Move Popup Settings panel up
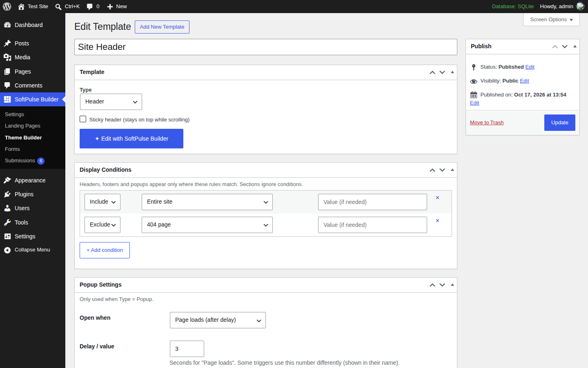 (x=432, y=285)
